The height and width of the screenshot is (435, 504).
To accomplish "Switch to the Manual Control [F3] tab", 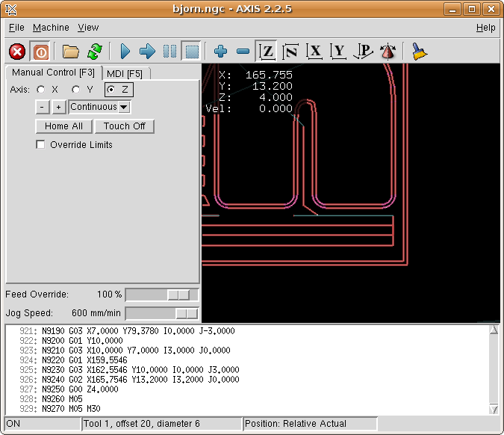I will (53, 72).
